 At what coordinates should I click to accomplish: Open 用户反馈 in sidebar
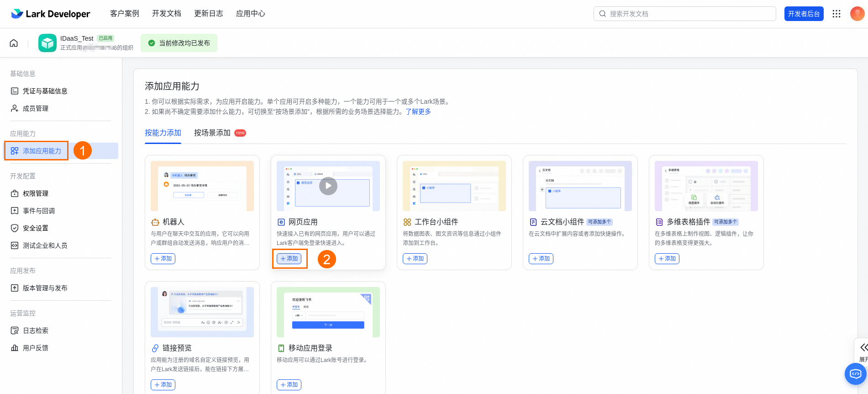[36, 348]
